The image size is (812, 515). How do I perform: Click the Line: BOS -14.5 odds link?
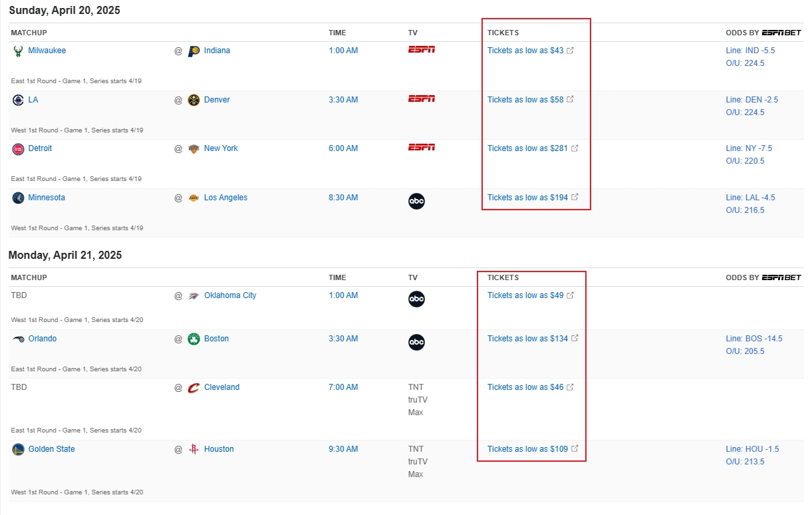tap(753, 339)
